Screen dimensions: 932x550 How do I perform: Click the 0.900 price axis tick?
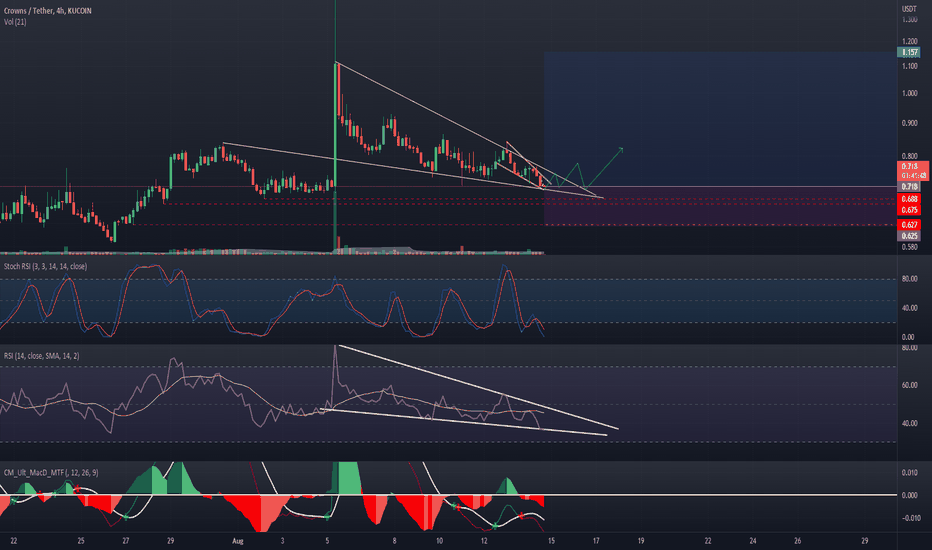click(909, 123)
